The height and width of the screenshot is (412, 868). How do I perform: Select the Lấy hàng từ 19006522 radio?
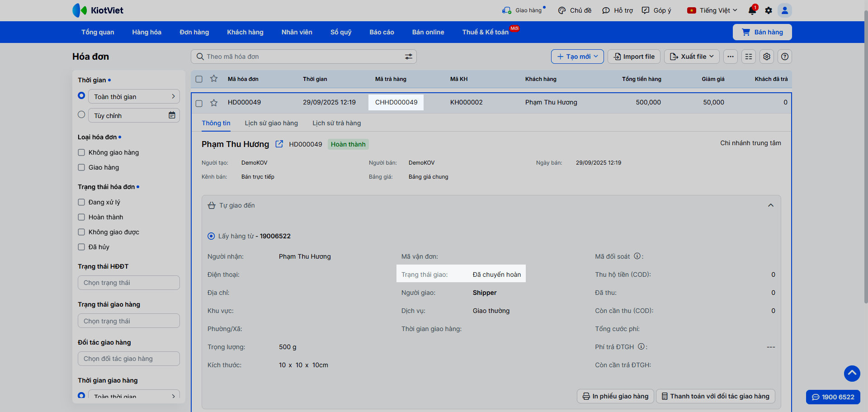(x=211, y=236)
